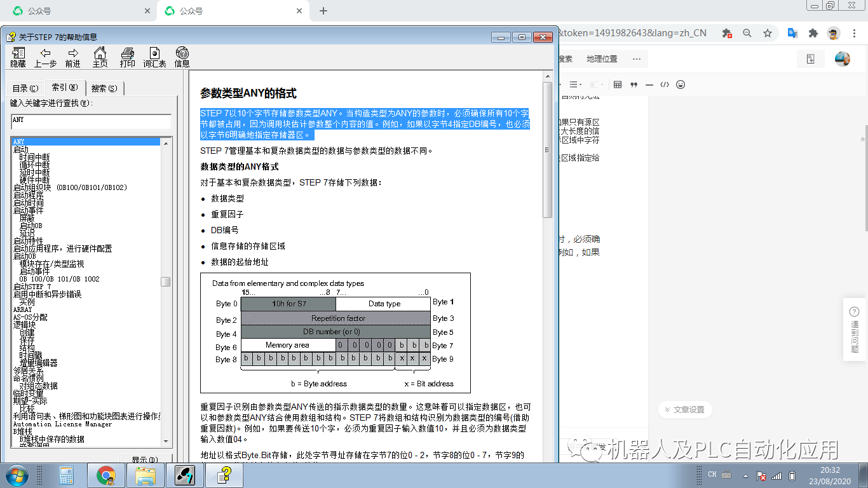The image size is (868, 488).
Task: Print the topic with 打印 icon
Action: pos(128,57)
